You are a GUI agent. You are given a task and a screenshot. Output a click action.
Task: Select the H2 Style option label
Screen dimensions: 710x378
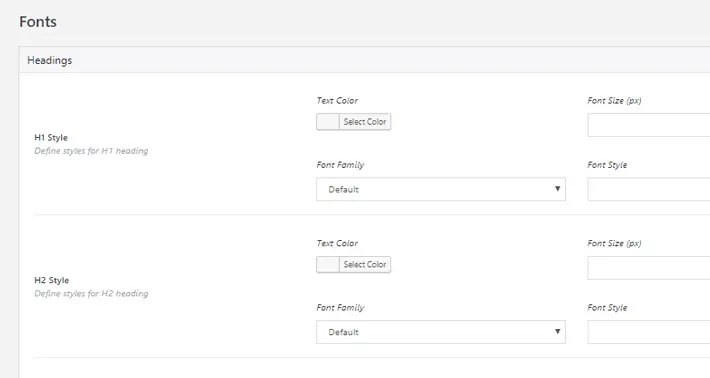coord(52,280)
